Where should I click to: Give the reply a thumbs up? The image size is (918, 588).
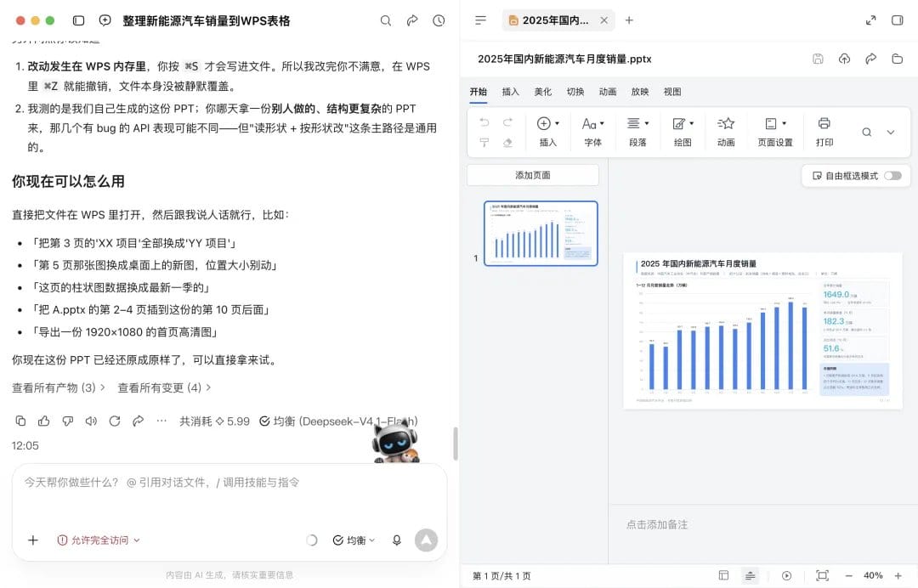[x=44, y=421]
